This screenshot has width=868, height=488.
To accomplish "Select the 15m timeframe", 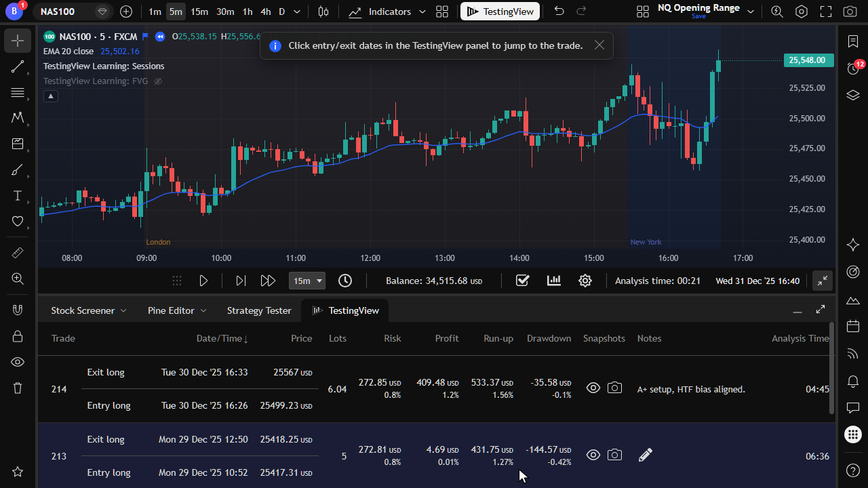I will tap(199, 12).
